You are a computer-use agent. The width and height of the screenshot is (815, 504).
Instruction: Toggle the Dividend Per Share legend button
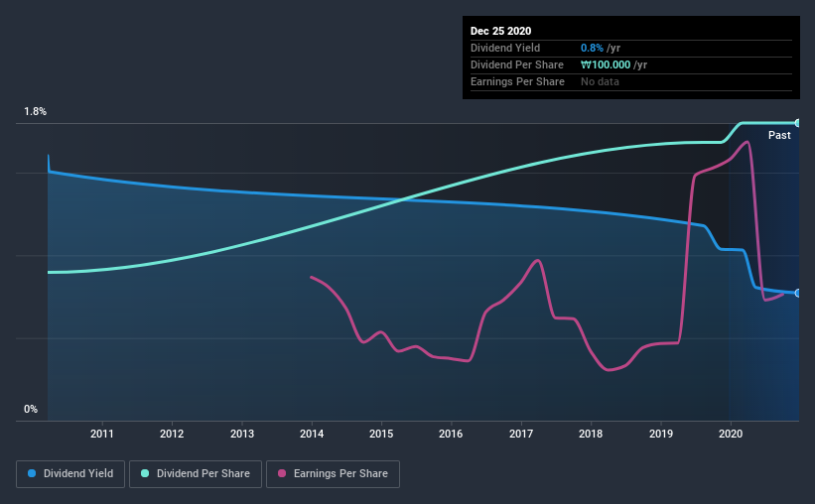coord(196,474)
